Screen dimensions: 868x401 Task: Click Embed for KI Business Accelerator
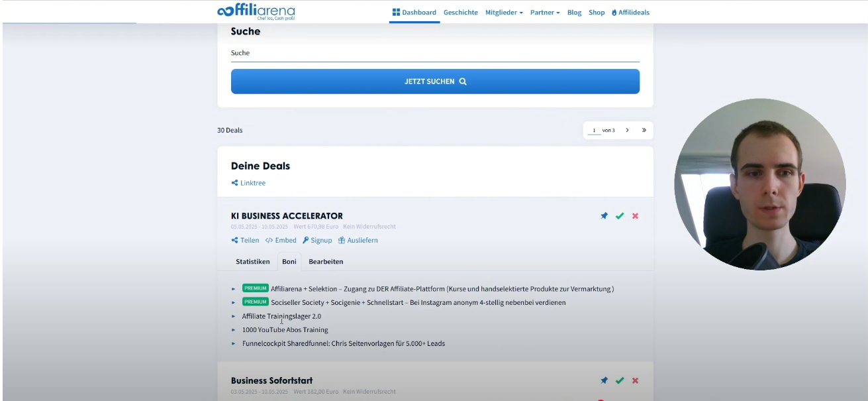click(281, 240)
